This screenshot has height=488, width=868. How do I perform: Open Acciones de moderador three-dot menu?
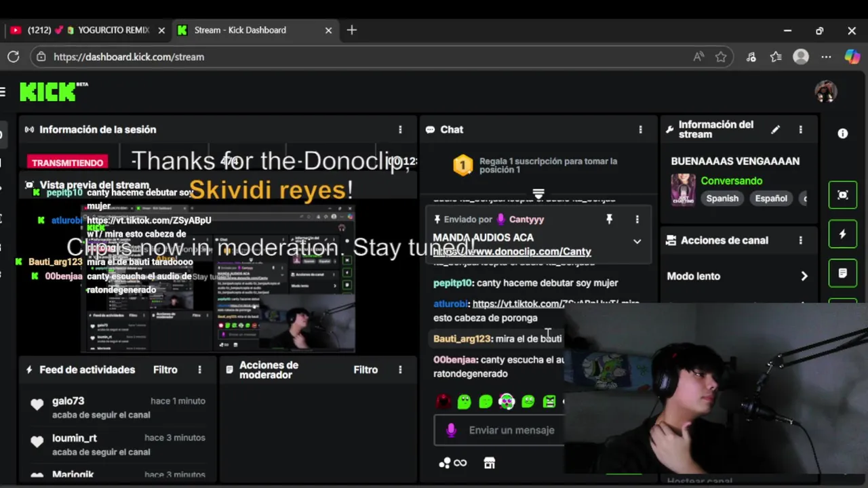(400, 370)
